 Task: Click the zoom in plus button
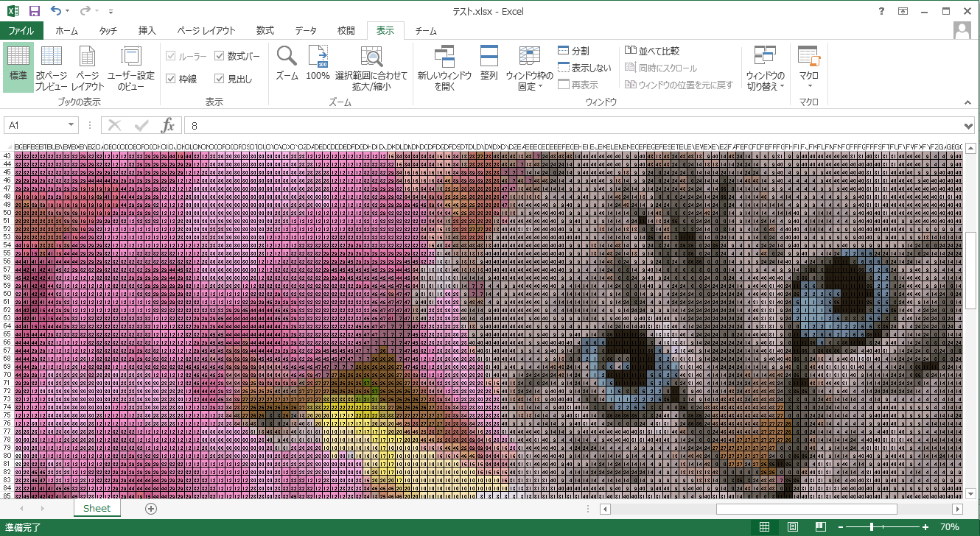tap(925, 527)
